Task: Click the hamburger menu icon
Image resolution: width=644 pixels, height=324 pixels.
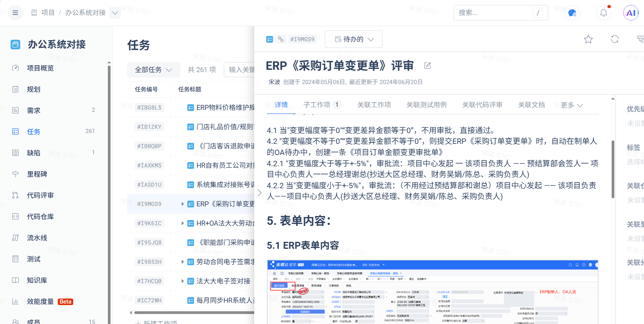Action: [15, 13]
